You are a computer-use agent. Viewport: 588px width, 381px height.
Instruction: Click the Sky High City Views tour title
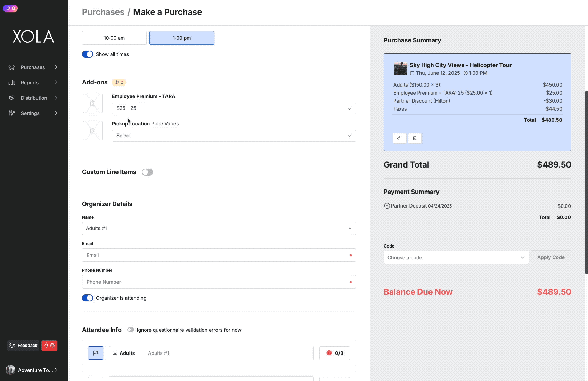coord(460,65)
